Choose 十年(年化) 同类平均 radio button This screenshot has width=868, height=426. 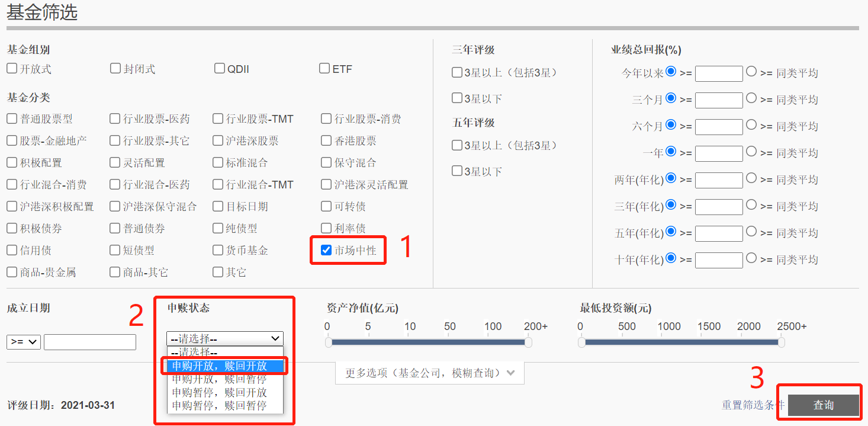point(751,258)
